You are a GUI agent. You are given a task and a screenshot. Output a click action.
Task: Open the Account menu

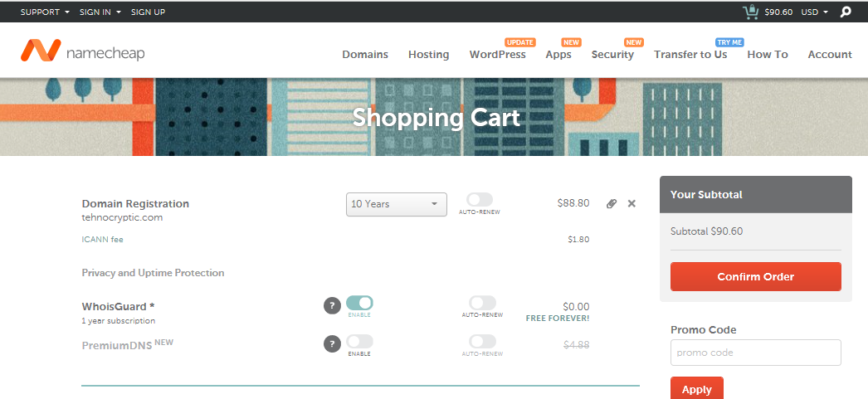tap(830, 54)
